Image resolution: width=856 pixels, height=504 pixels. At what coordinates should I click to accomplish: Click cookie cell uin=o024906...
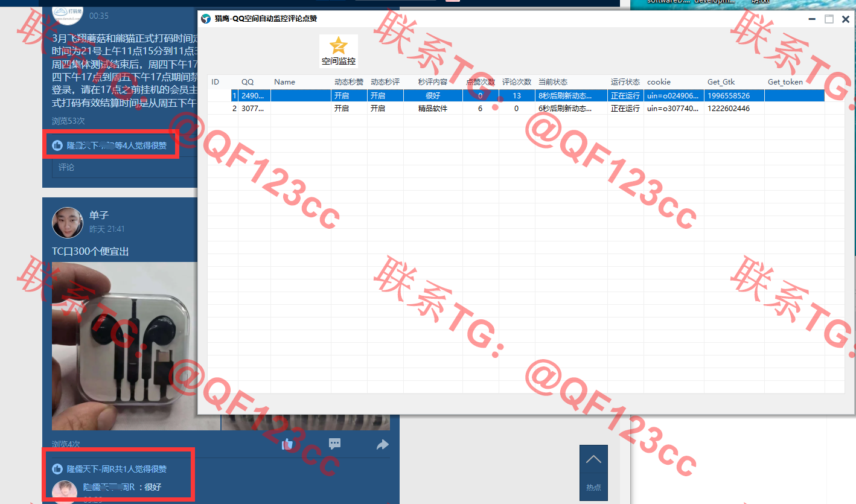[x=674, y=96]
